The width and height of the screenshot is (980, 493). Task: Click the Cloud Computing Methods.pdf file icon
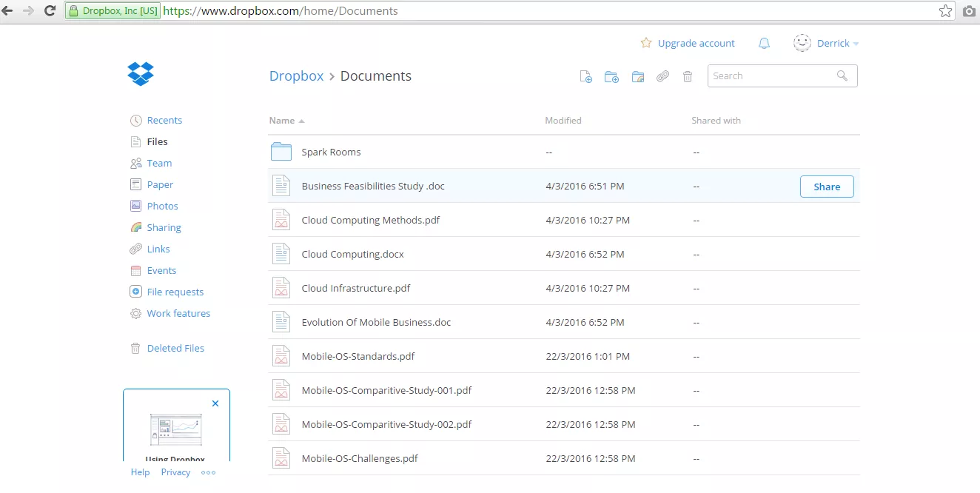[281, 220]
